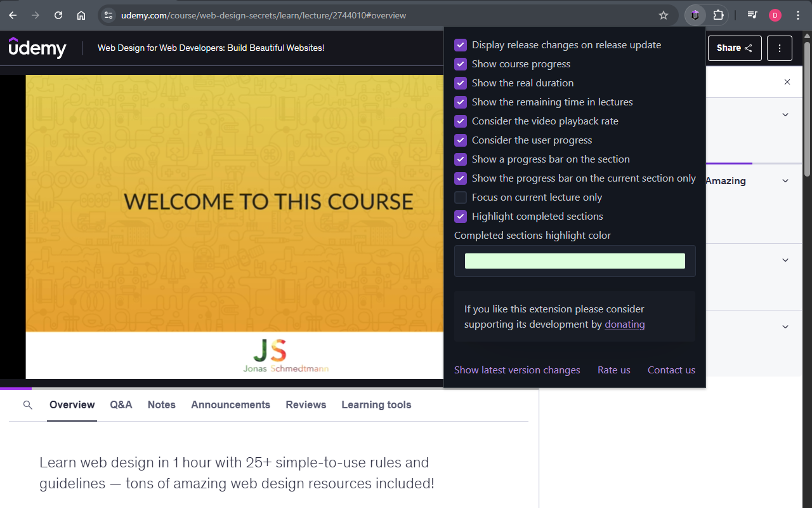Reload the page

click(58, 15)
